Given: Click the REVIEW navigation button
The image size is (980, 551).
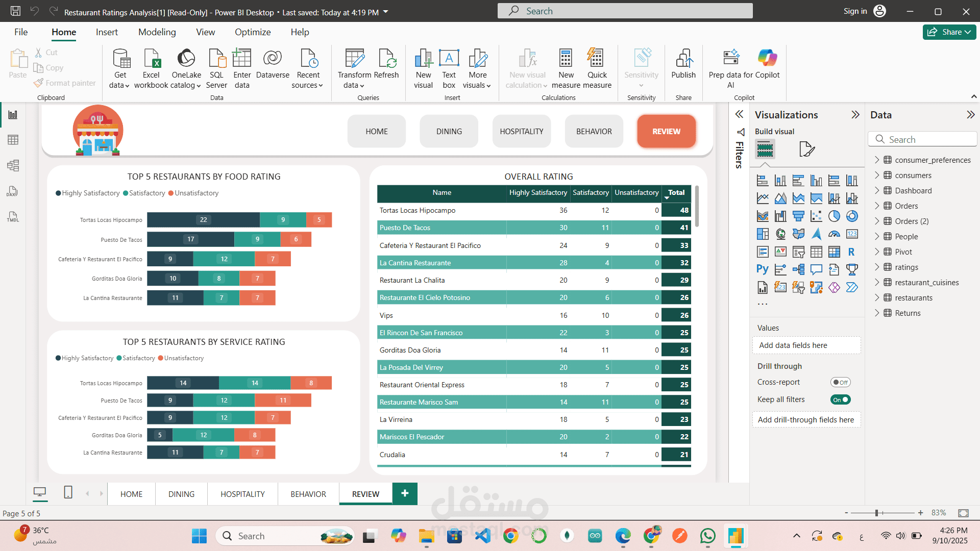Looking at the screenshot, I should [x=666, y=131].
